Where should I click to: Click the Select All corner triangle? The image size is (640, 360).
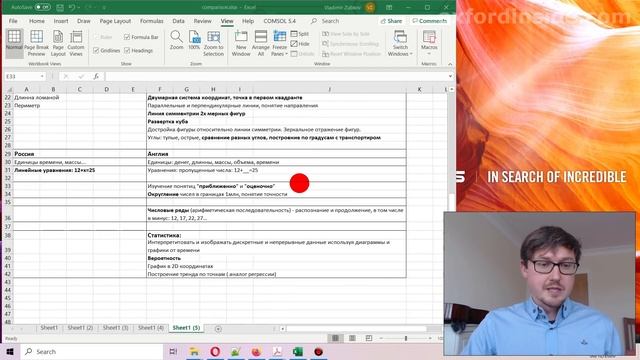click(9, 89)
